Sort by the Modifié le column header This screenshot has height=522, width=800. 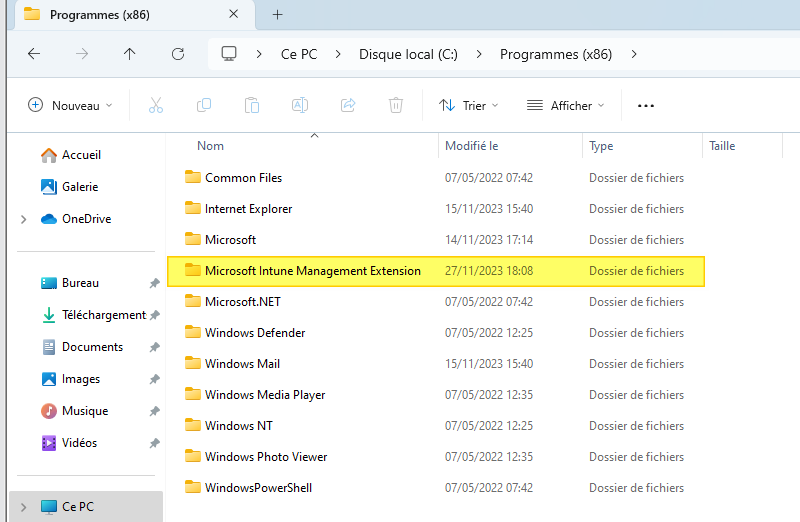tap(472, 146)
